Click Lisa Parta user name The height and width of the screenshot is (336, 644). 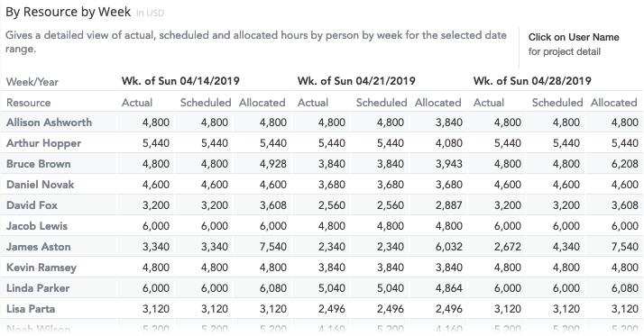click(x=31, y=308)
